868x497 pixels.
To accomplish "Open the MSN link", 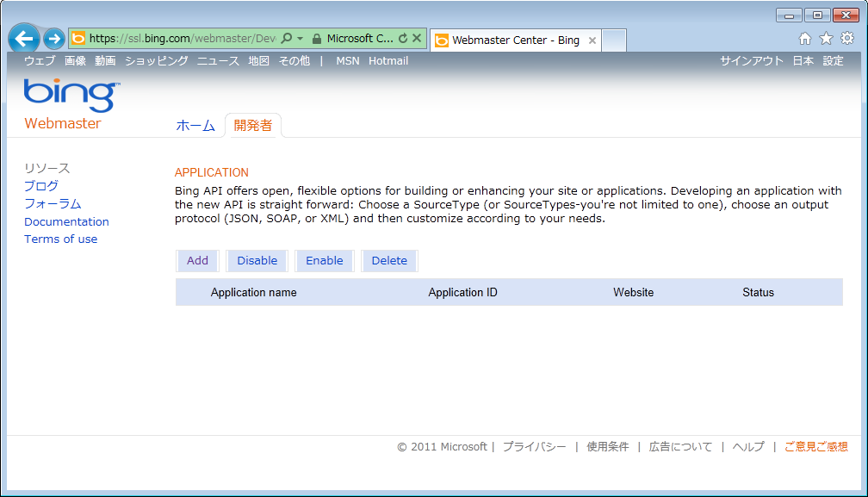I will click(348, 61).
